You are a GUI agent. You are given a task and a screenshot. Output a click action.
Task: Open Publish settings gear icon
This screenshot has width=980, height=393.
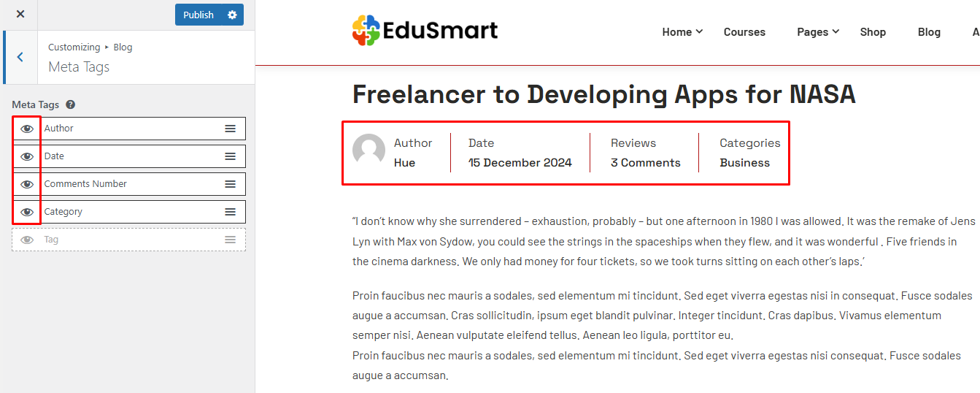[x=232, y=15]
